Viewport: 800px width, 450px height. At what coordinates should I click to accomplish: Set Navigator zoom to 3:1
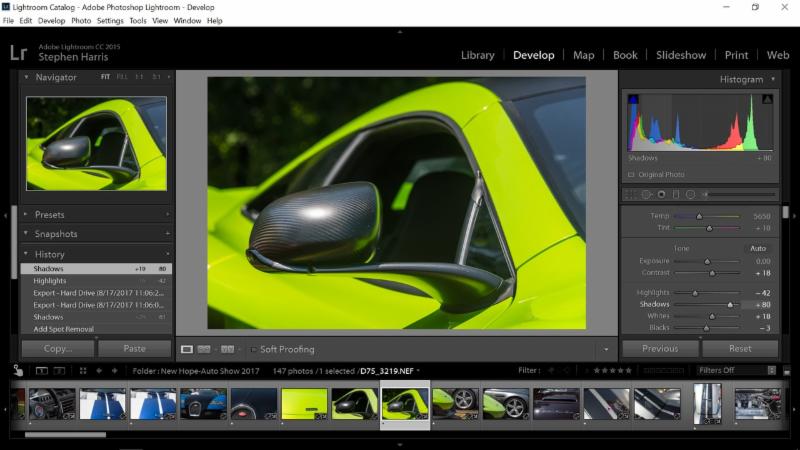click(156, 77)
